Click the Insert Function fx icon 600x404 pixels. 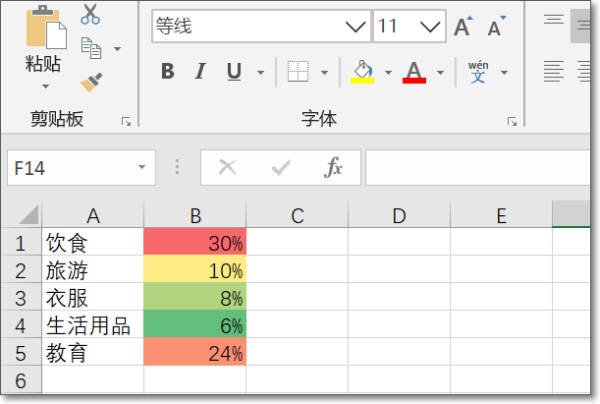pyautogui.click(x=333, y=168)
